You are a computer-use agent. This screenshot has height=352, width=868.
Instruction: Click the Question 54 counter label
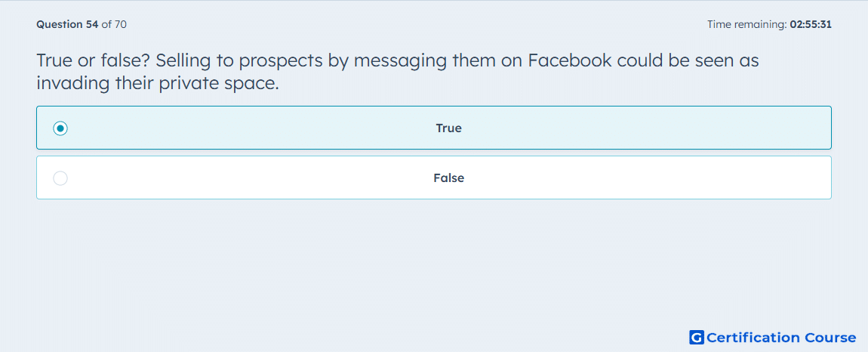tap(67, 24)
